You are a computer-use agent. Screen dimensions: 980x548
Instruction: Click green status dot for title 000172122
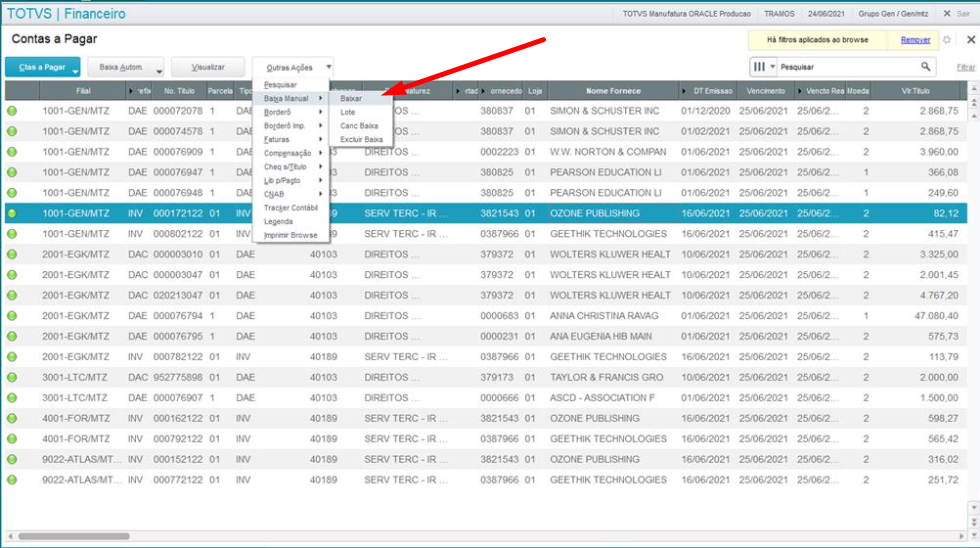coord(12,214)
